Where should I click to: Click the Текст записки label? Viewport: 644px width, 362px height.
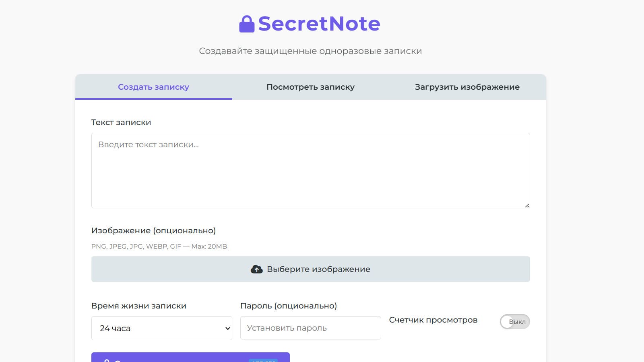click(121, 122)
